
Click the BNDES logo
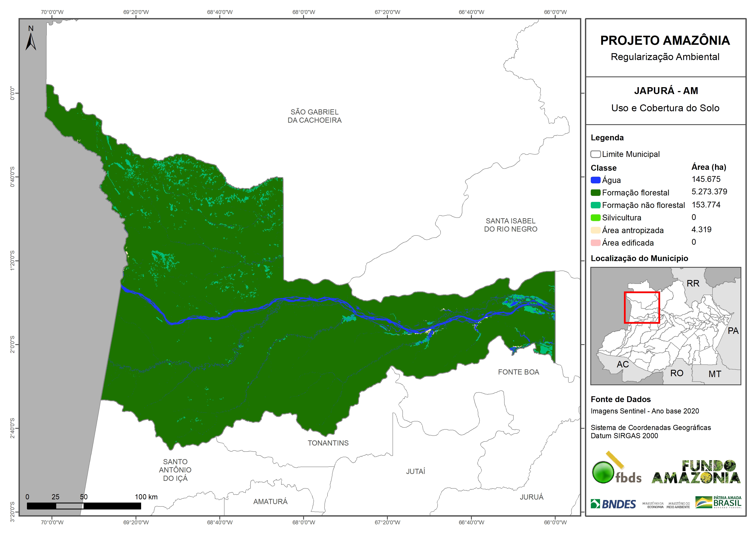(613, 504)
